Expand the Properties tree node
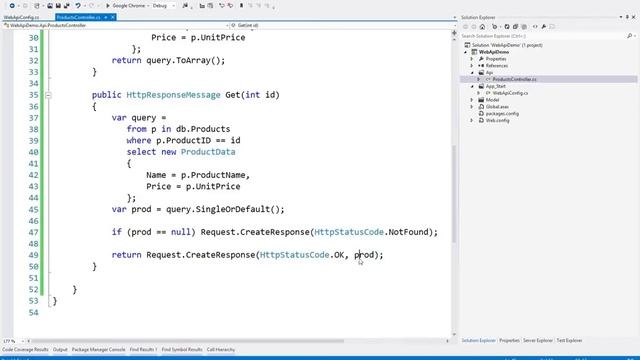The height and width of the screenshot is (360, 640). [472, 59]
